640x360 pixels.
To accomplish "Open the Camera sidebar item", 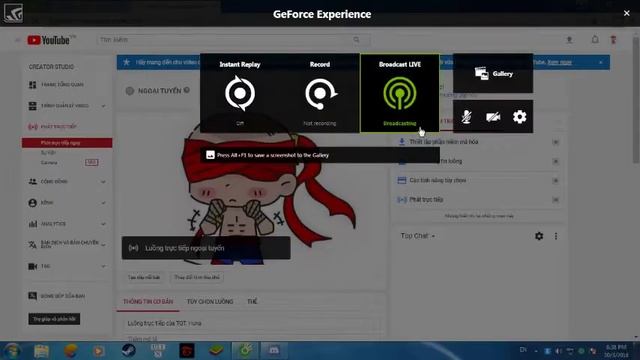I will (49, 163).
